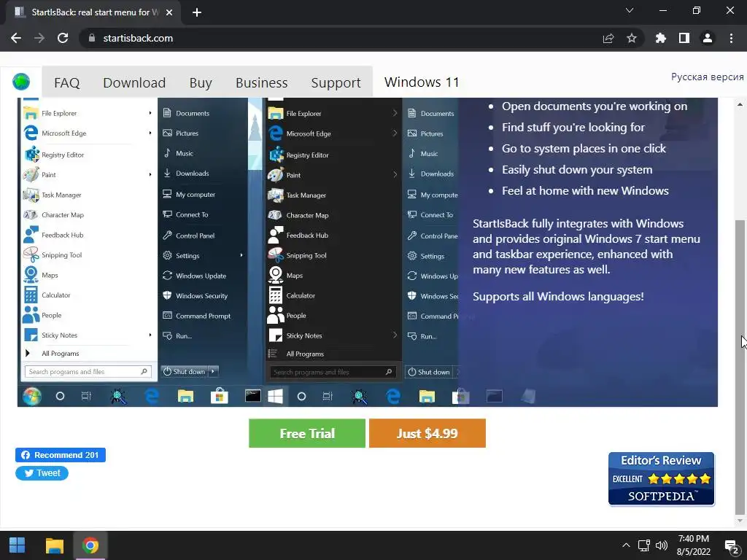Open a new browser tab

click(x=197, y=12)
